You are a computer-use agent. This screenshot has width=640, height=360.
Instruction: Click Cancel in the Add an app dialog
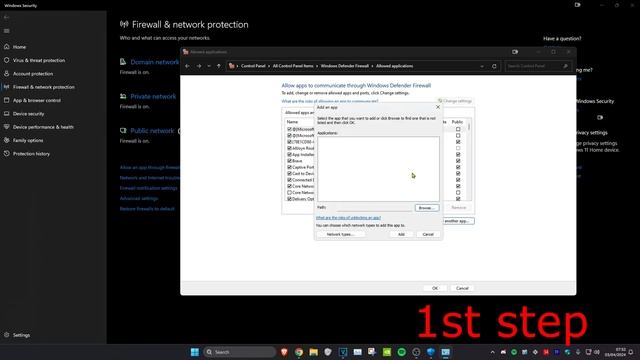428,234
